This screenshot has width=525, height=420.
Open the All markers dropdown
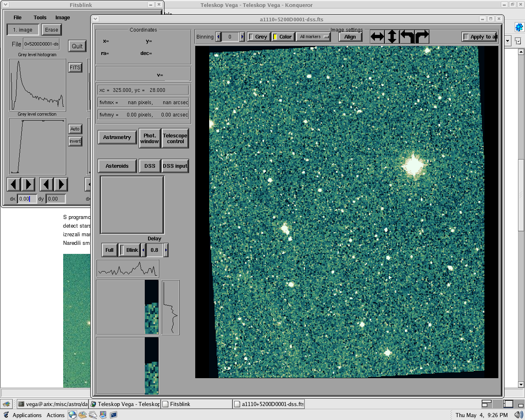(x=313, y=37)
